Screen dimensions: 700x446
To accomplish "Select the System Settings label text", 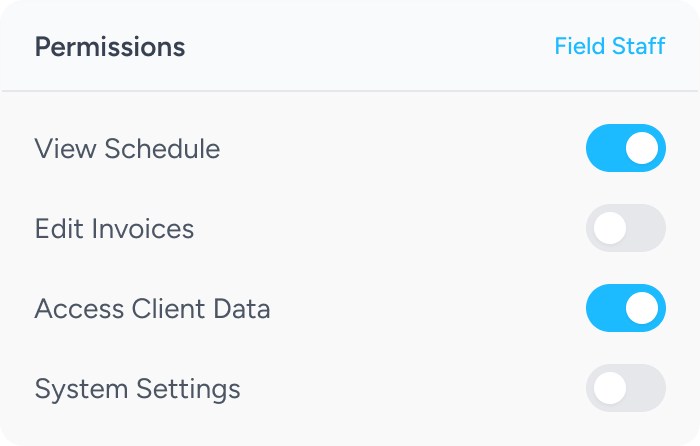I will tap(137, 389).
